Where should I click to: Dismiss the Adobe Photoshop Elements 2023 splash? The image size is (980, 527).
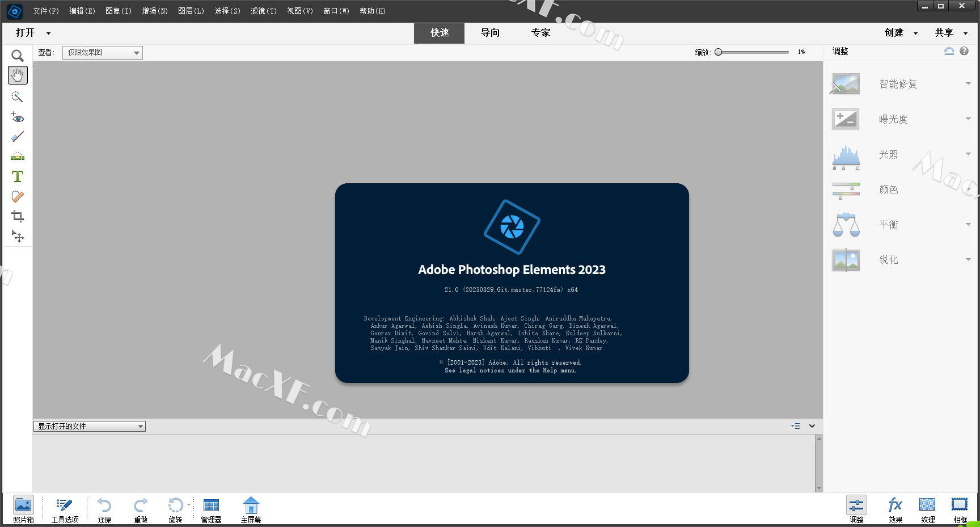[x=512, y=283]
